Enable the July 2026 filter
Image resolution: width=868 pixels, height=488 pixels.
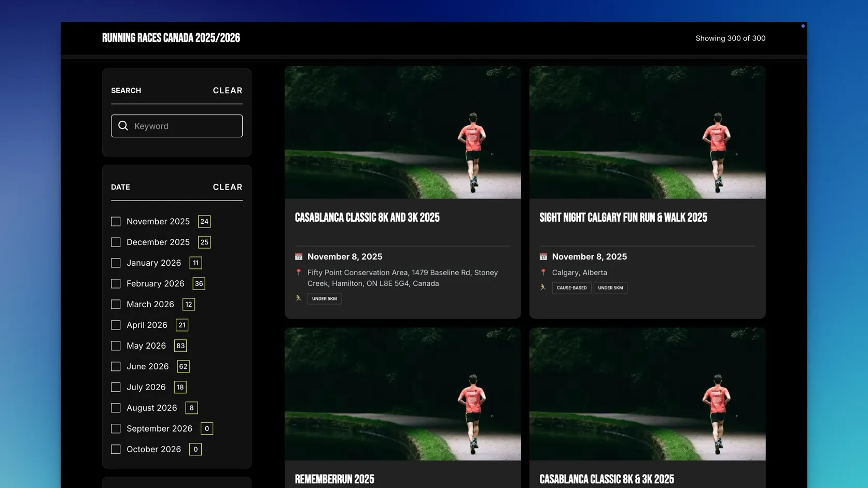[116, 387]
